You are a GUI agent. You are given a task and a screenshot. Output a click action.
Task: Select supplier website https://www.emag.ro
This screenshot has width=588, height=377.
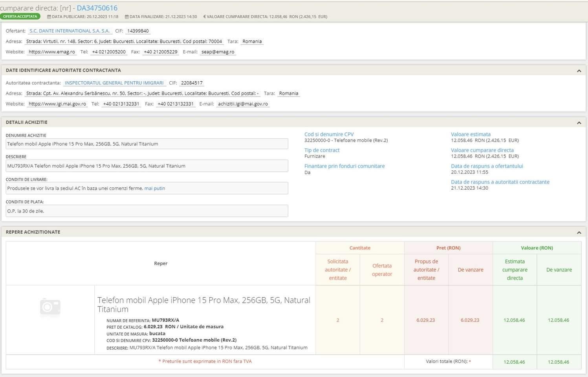(x=52, y=52)
